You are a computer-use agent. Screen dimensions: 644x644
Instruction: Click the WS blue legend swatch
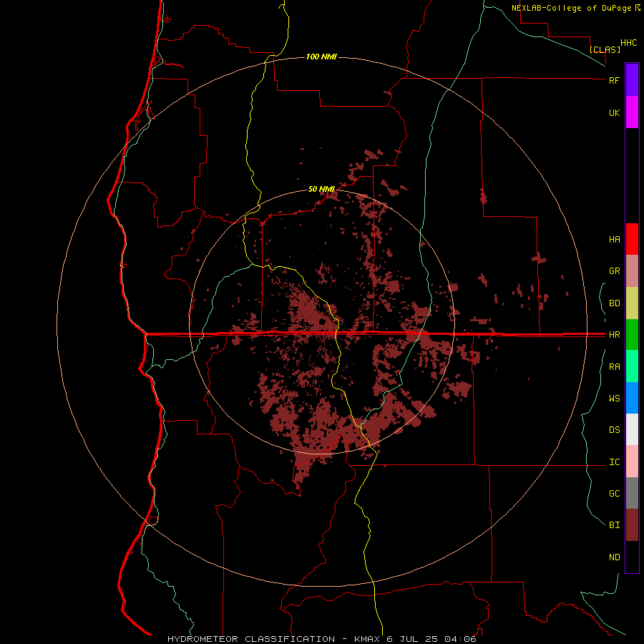632,398
